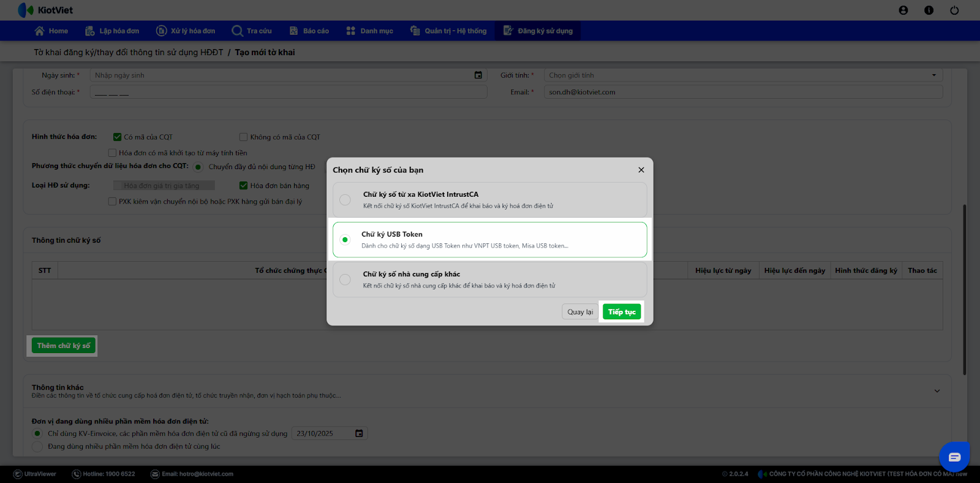Open the Báo cáo menu

coord(309,31)
